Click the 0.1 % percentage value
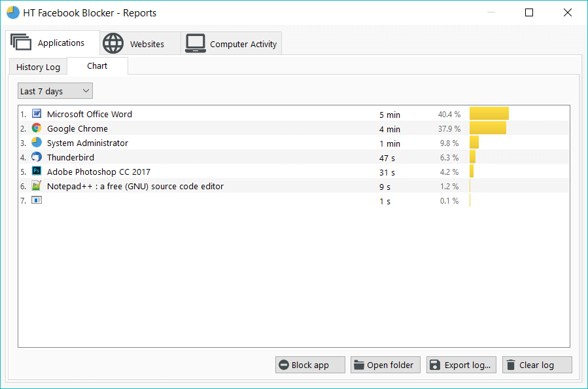Screen dimensions: 588x389 [x=449, y=201]
